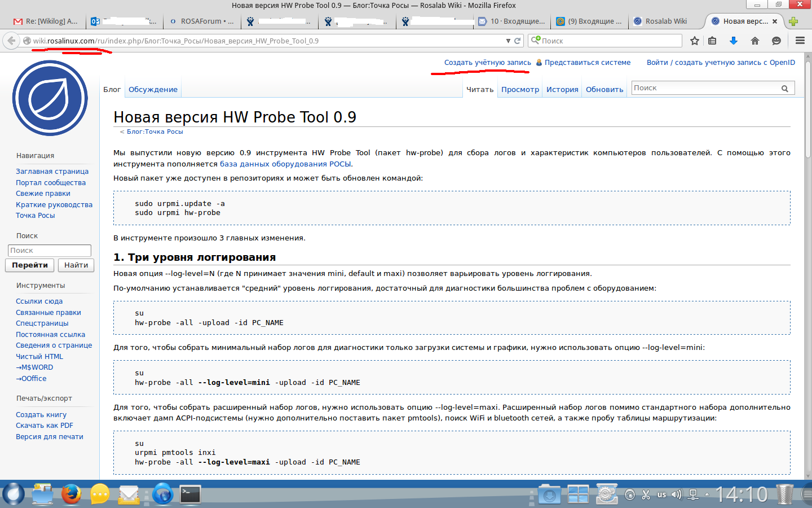Select the Просмотр wiki tab

point(520,89)
